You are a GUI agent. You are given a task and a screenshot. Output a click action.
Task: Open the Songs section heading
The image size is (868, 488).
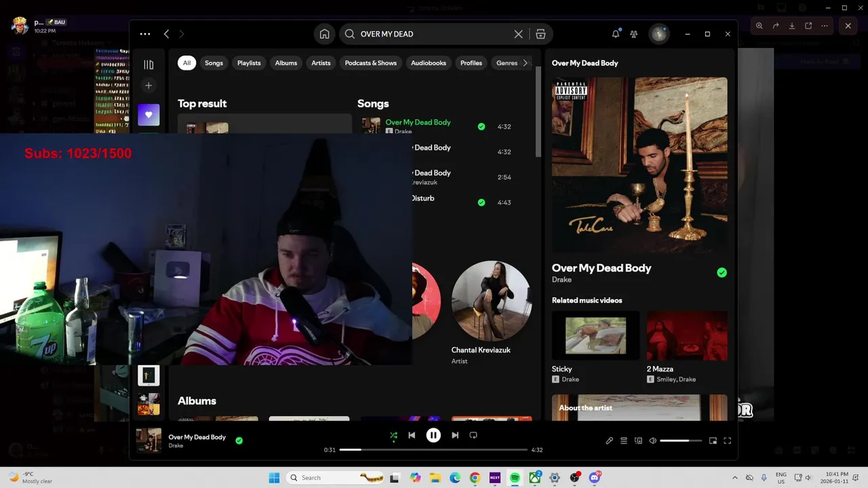click(373, 104)
